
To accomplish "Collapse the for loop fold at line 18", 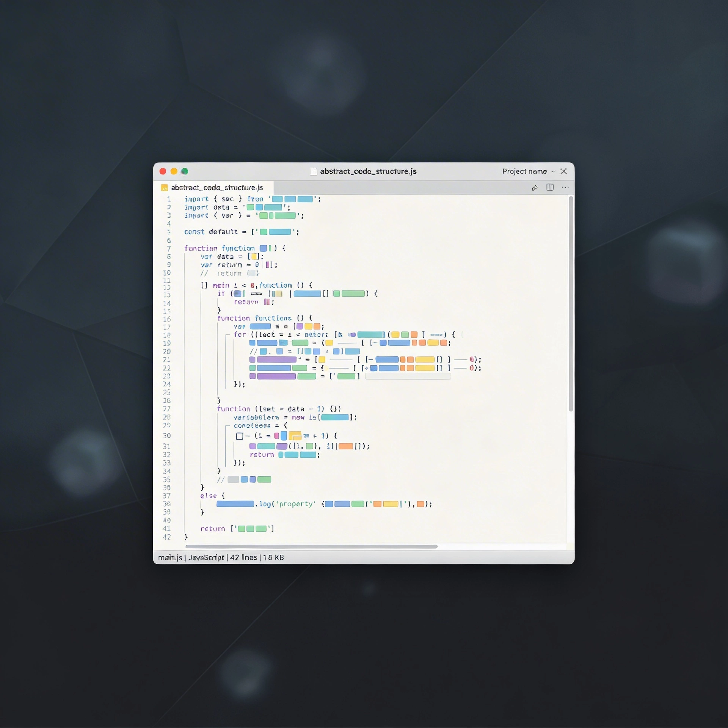I will [227, 335].
